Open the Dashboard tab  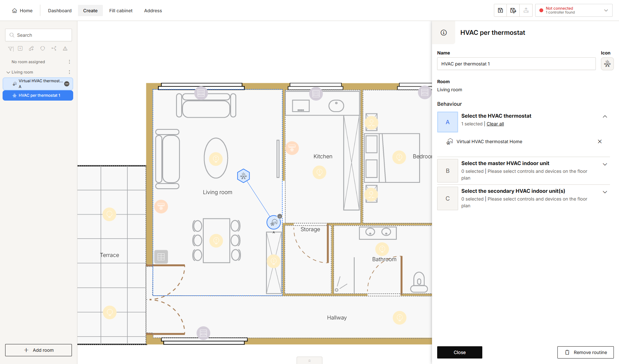60,11
